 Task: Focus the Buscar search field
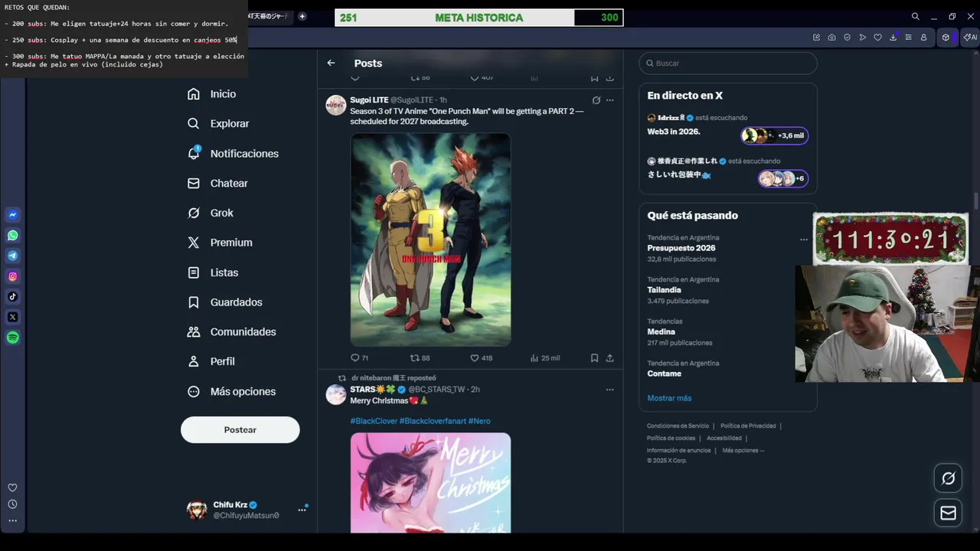tap(728, 63)
